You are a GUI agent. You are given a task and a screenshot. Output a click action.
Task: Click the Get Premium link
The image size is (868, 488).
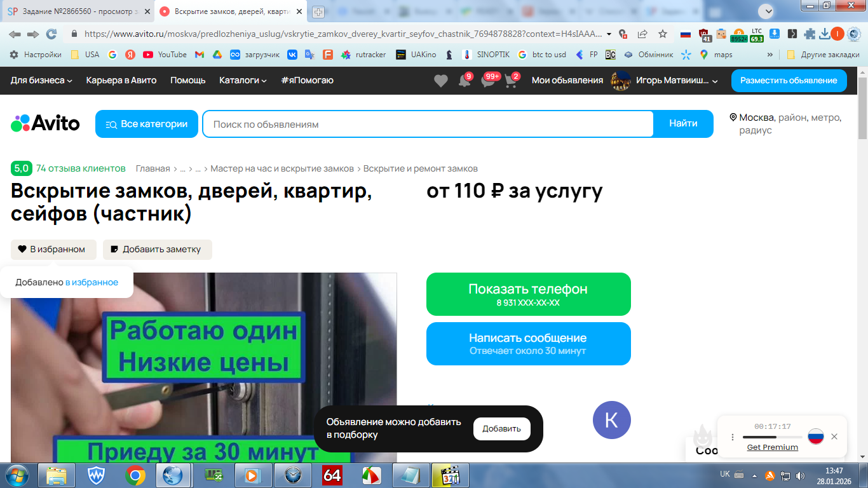pos(773,447)
